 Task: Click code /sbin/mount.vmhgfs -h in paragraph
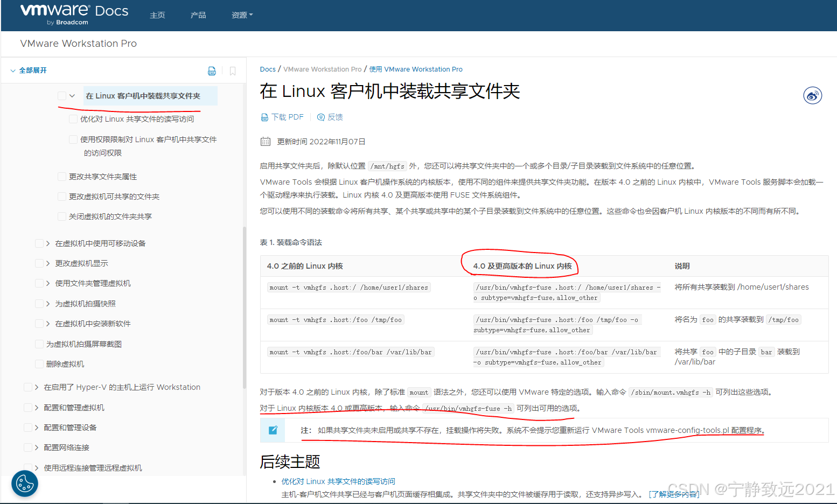pyautogui.click(x=671, y=393)
